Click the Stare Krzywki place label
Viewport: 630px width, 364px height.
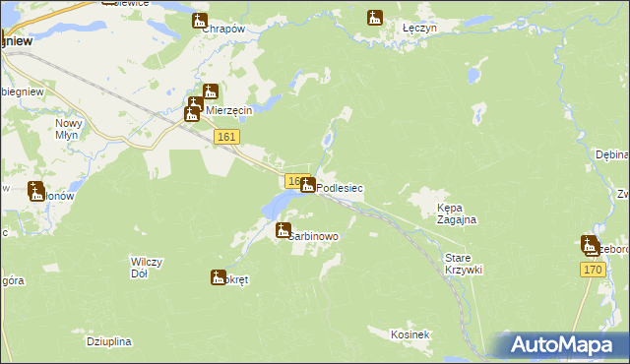(464, 264)
